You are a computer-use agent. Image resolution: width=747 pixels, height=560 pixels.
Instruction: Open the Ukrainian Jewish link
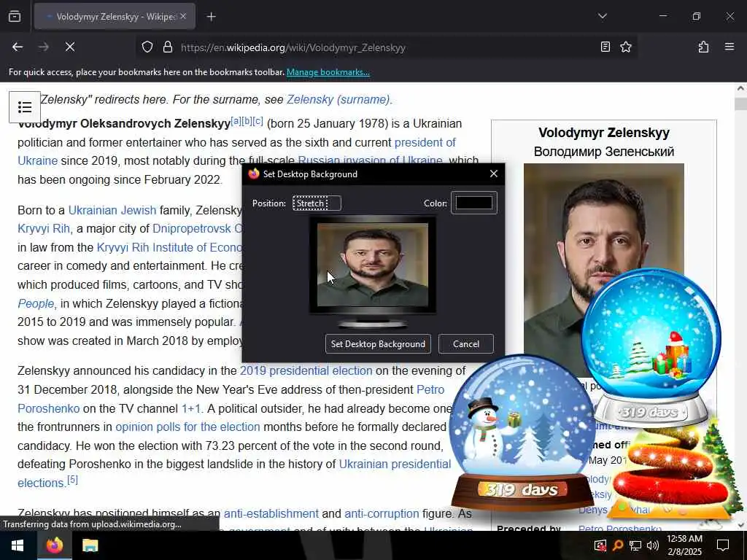click(x=112, y=210)
